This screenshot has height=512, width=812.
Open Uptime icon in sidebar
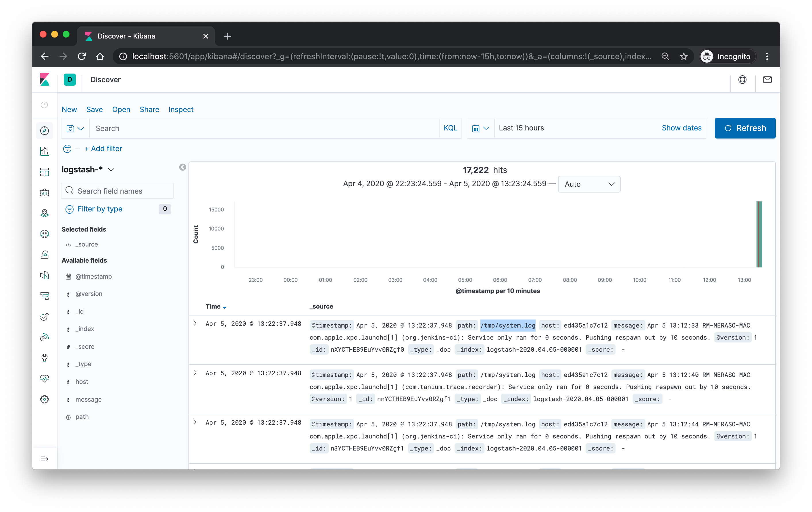coord(44,316)
